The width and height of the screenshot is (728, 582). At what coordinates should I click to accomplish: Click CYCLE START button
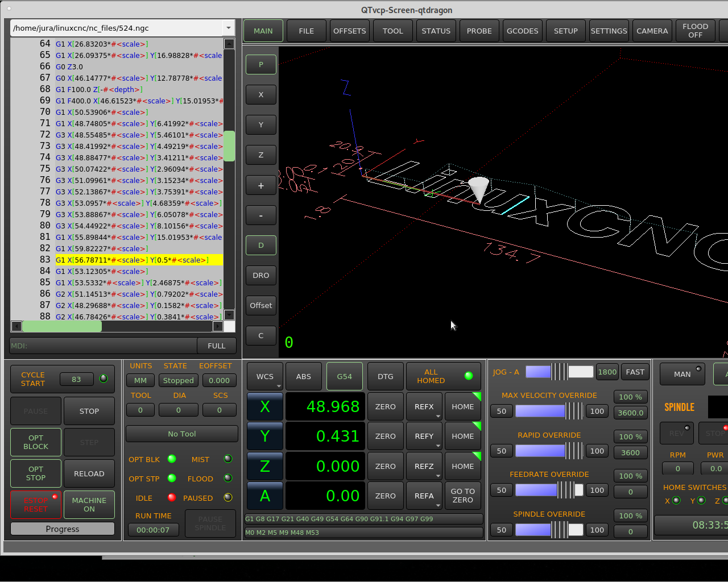click(x=63, y=379)
